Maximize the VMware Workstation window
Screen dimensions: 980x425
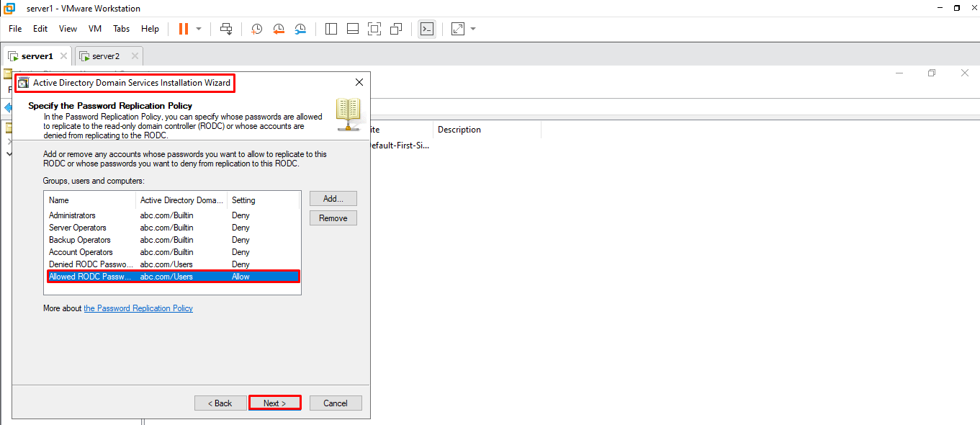[x=957, y=8]
